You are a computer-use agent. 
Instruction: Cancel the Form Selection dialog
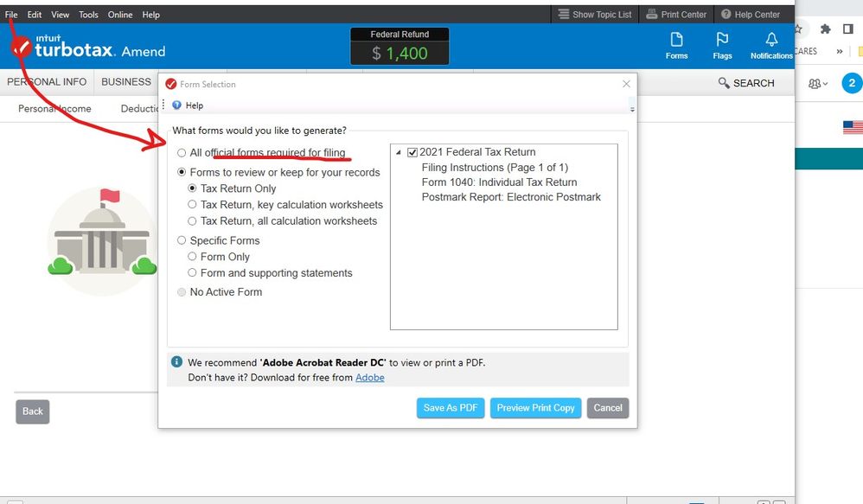[x=608, y=408]
